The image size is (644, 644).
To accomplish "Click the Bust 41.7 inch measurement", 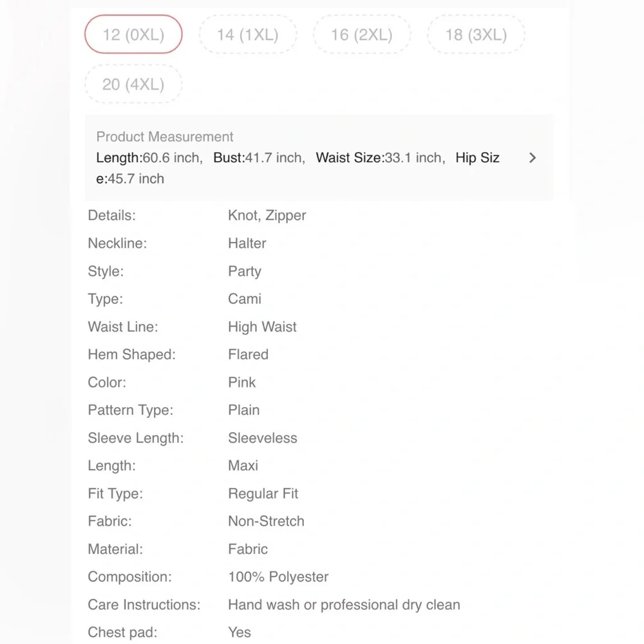I will (x=259, y=158).
